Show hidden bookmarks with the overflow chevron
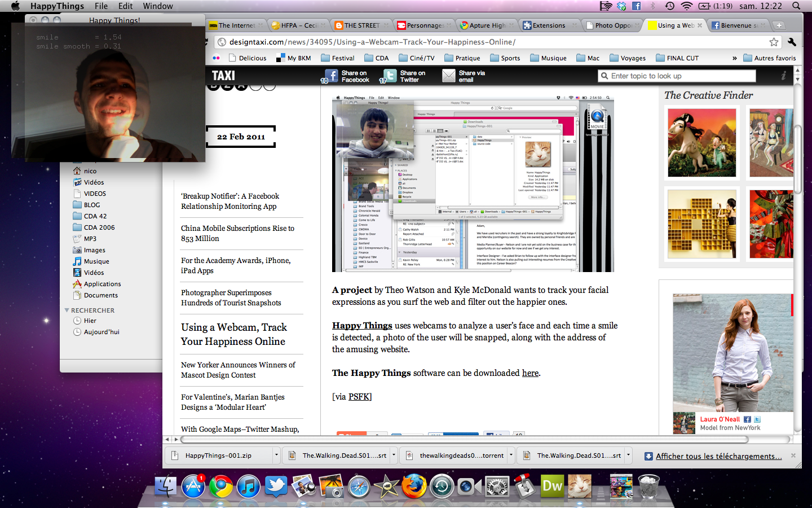812x508 pixels. (734, 58)
